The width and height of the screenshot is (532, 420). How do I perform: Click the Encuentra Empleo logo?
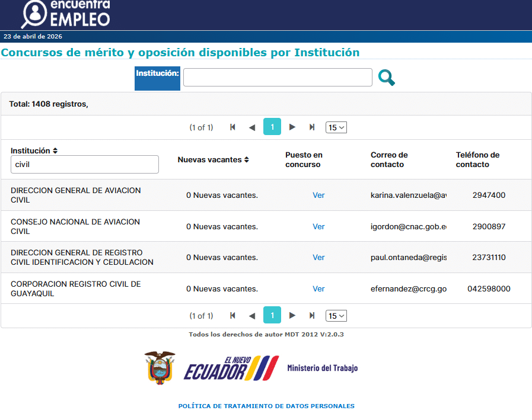66,14
